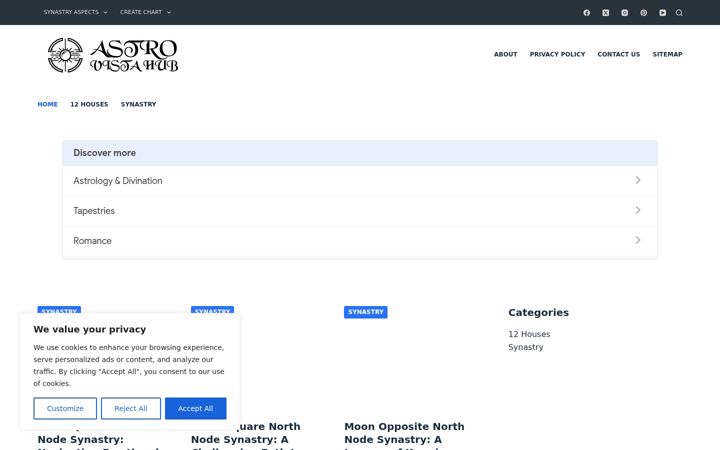Open the Pinterest social icon
Viewport: 720px width, 450px height.
pos(644,12)
